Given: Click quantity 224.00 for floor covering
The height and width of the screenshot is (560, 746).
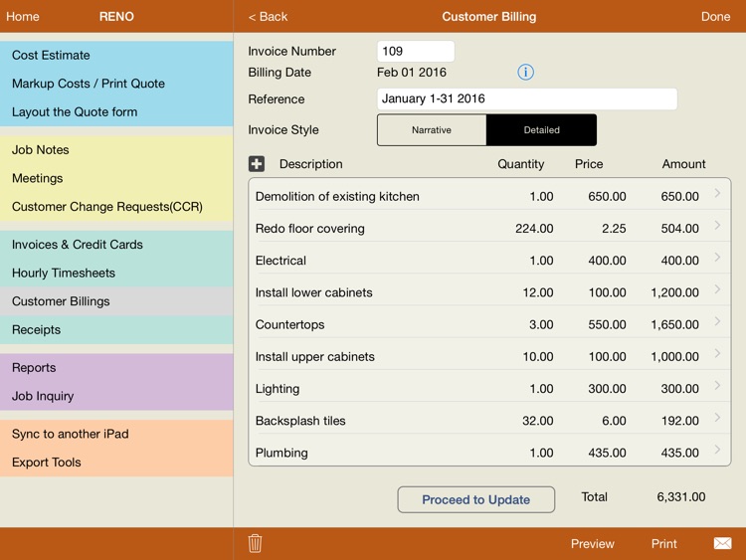Looking at the screenshot, I should tap(534, 229).
